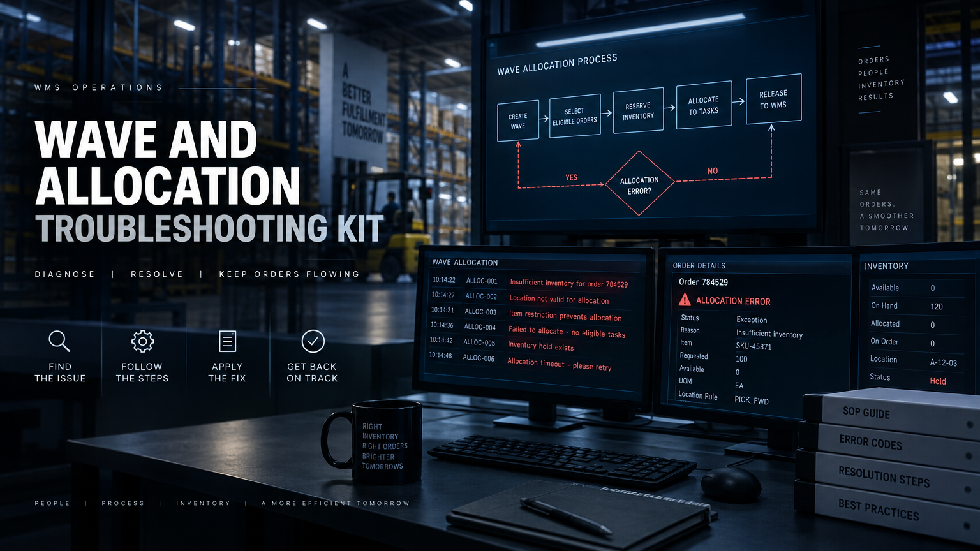Click the YES branch label in flowchart

[x=571, y=177]
